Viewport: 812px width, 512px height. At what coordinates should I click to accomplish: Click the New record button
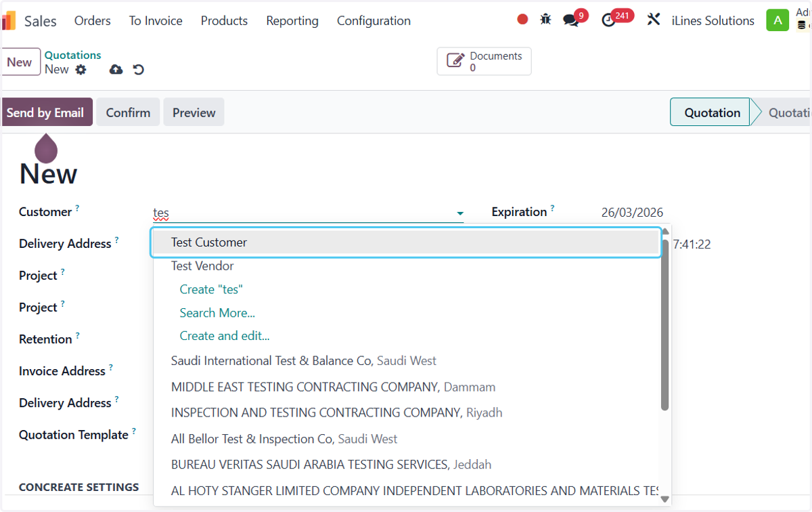[x=20, y=62]
